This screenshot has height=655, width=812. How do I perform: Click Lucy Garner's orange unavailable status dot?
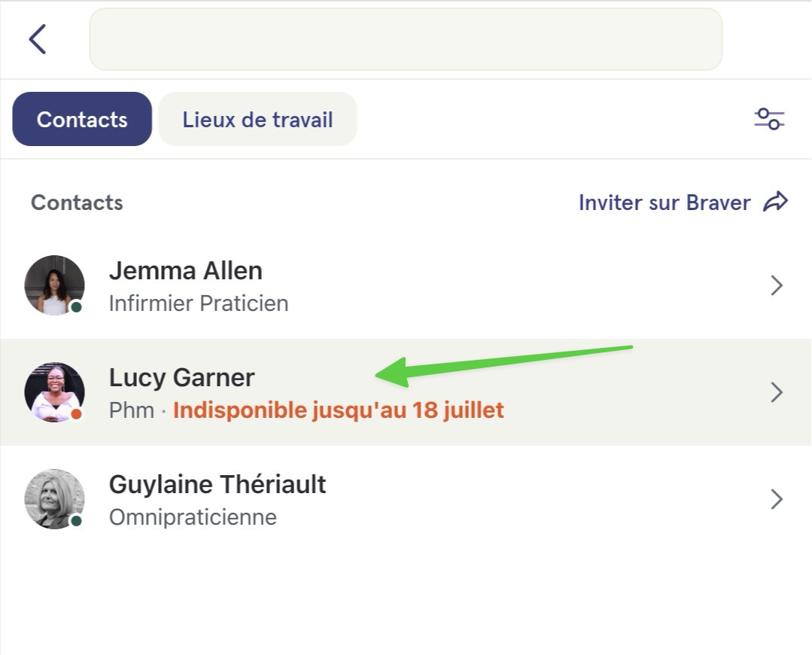(x=76, y=413)
